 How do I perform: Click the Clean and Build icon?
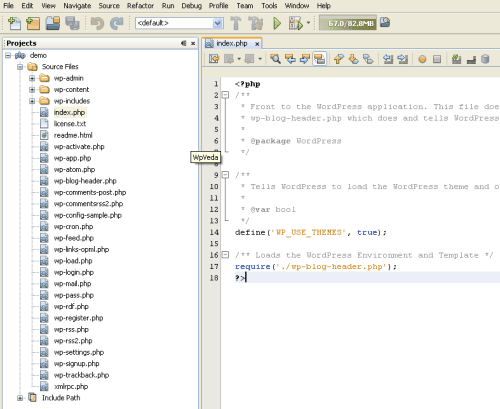(x=256, y=23)
